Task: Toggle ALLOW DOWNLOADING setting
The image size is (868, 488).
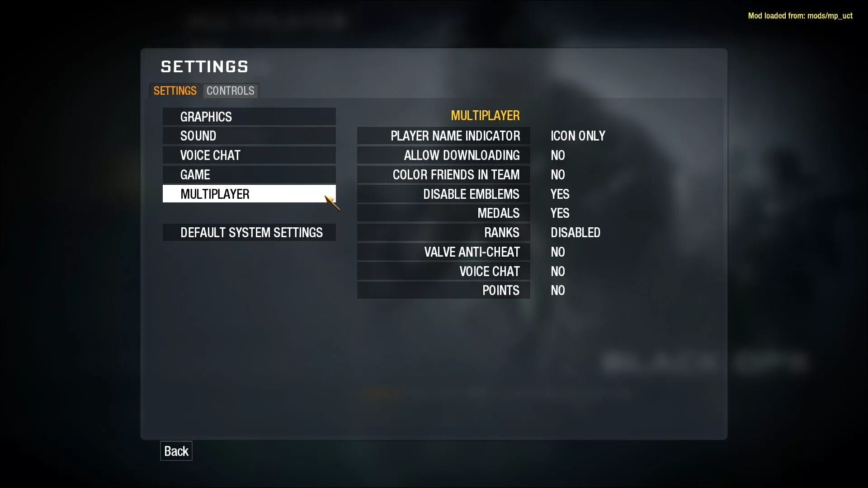Action: (x=558, y=155)
